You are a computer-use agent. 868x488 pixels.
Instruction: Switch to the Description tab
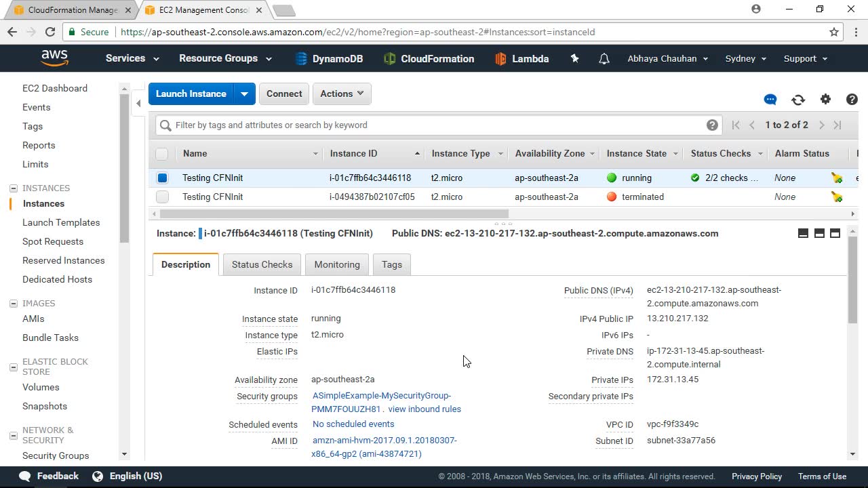(186, 264)
